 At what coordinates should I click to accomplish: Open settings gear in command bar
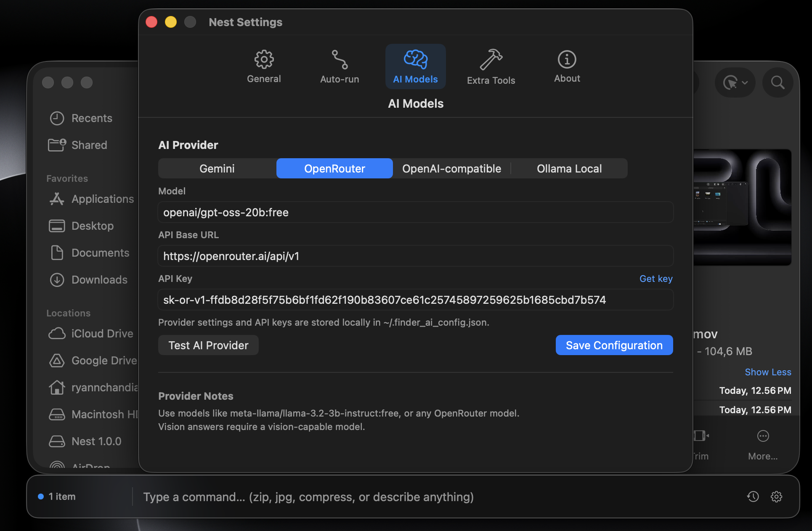click(776, 496)
